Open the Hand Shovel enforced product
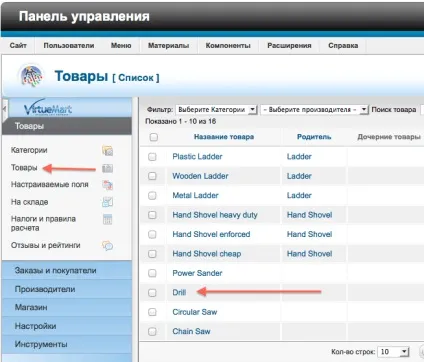 pos(211,234)
